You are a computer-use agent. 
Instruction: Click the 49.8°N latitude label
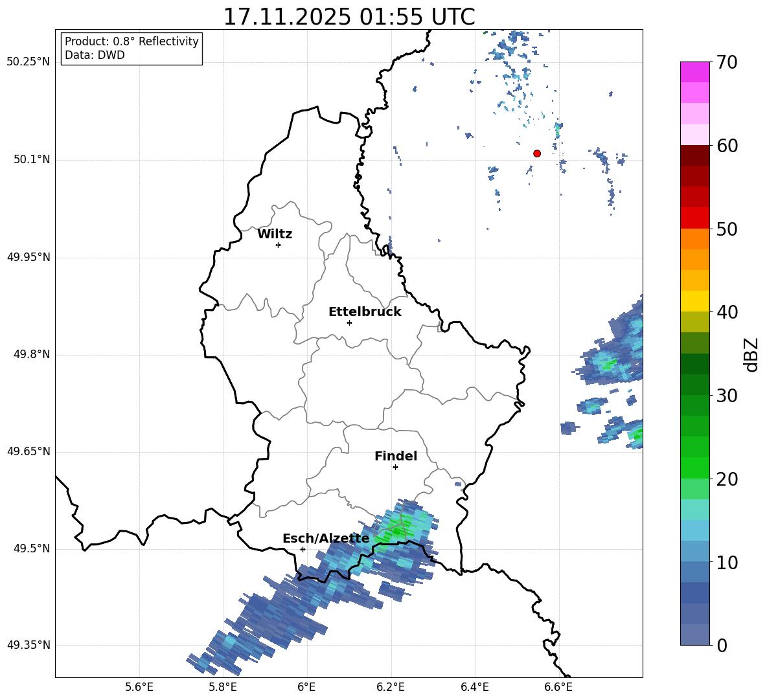[32, 354]
